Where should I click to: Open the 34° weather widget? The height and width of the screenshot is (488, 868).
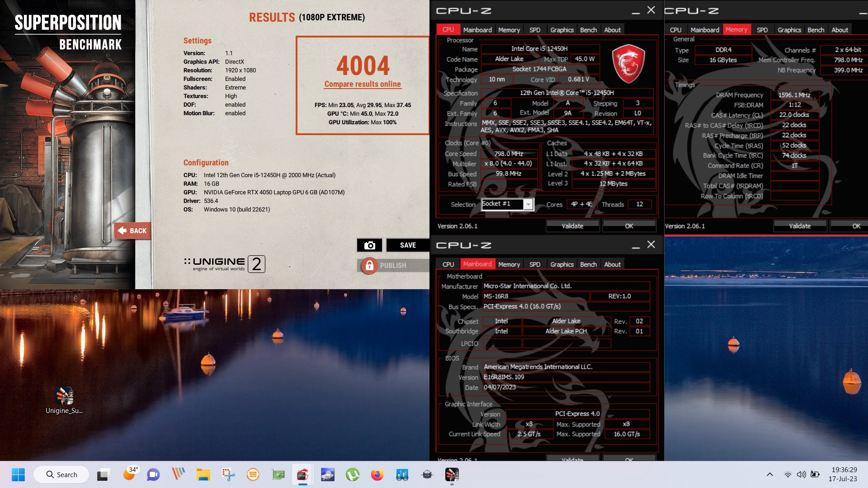point(130,474)
